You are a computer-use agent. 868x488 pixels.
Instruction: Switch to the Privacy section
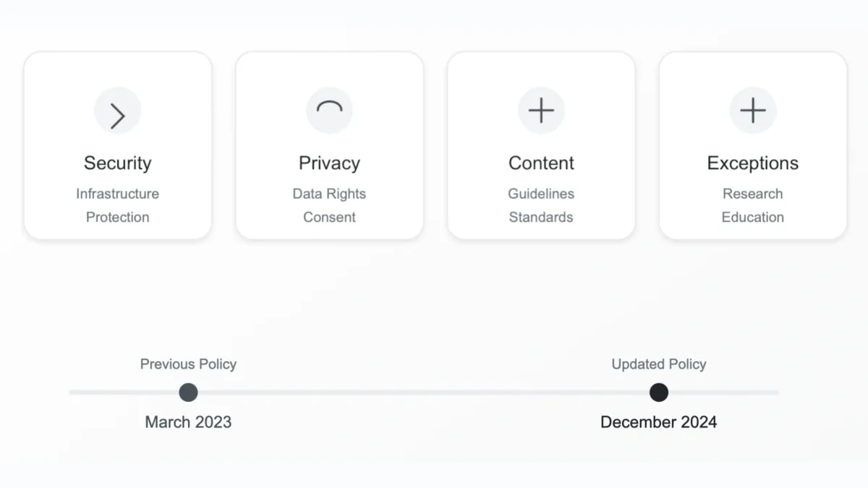[x=329, y=145]
